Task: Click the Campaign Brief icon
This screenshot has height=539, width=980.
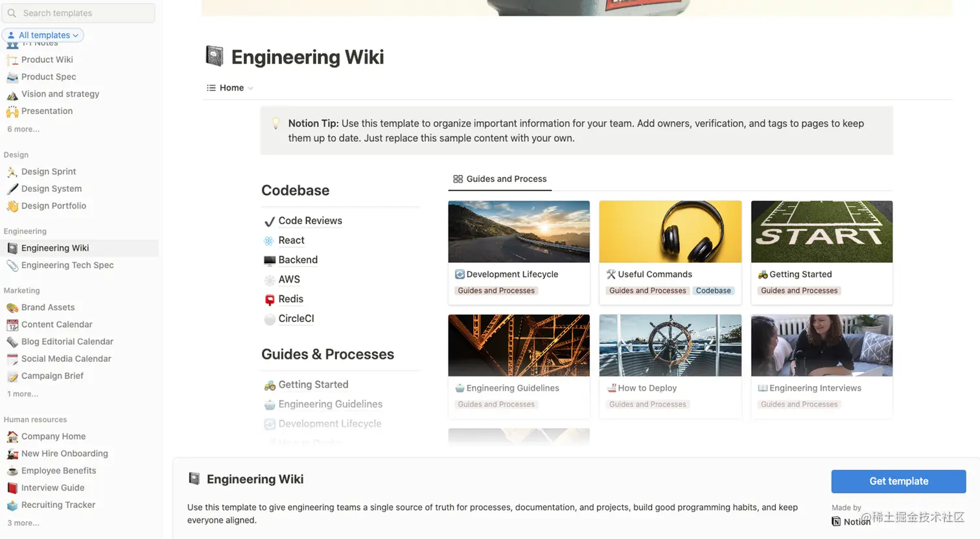Action: click(12, 376)
